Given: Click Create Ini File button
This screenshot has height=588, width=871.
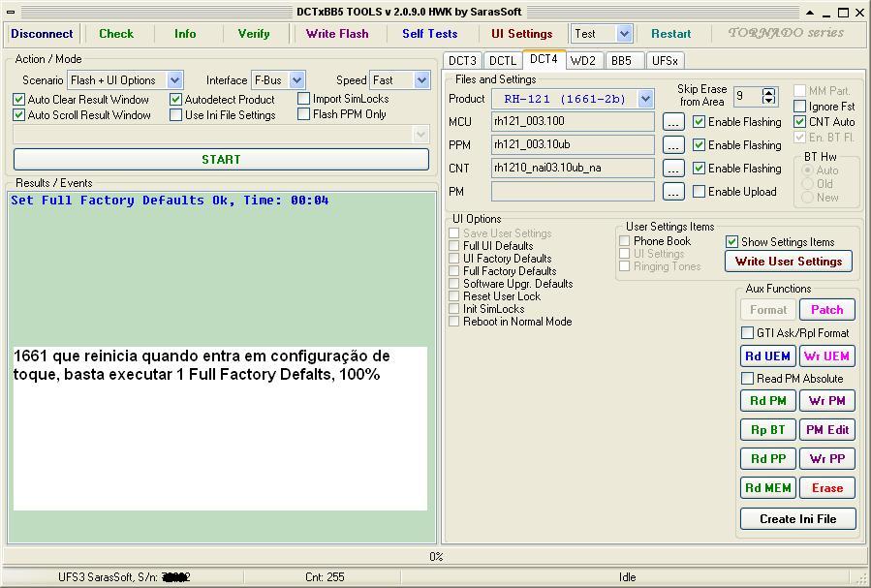Looking at the screenshot, I should tap(797, 519).
